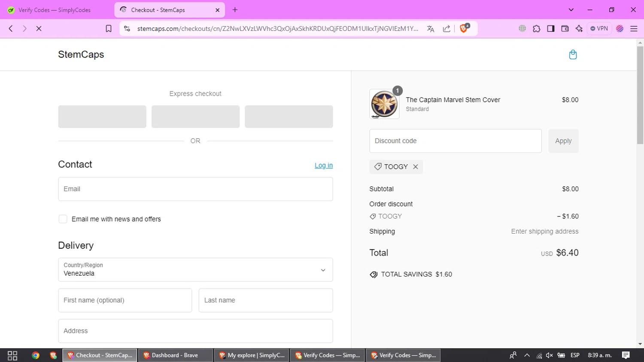644x362 pixels.
Task: Expand the tab search dropdown arrow
Action: point(571,10)
